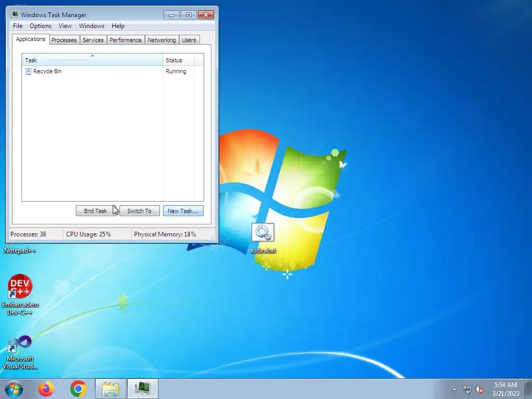This screenshot has height=399, width=532.
Task: Open the Help menu
Action: 118,26
